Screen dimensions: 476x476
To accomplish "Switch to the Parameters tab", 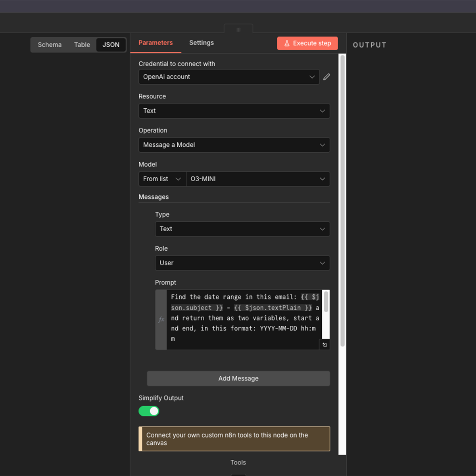I will tap(155, 42).
